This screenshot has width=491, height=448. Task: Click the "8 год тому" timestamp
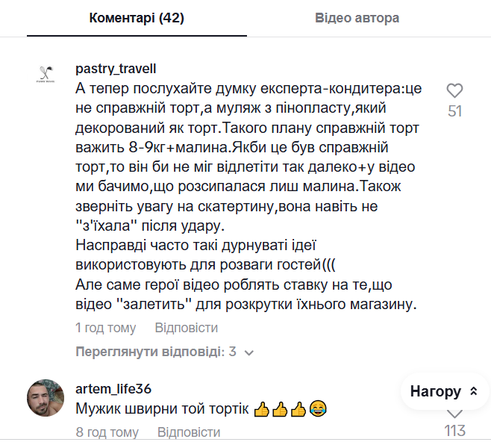(107, 432)
